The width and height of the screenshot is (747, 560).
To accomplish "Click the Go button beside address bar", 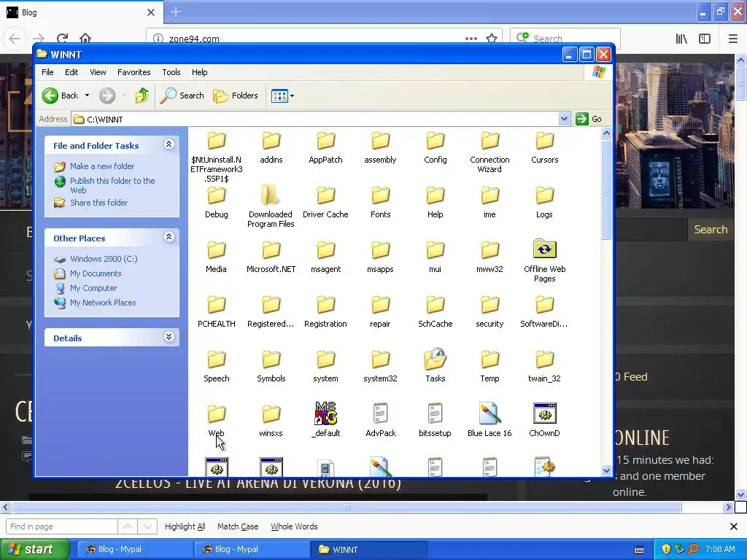I will [589, 119].
